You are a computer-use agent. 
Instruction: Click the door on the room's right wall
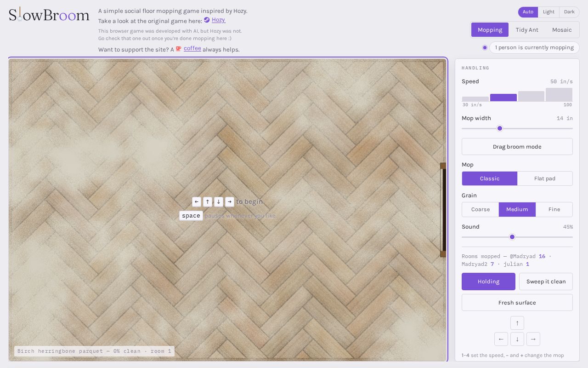443,210
